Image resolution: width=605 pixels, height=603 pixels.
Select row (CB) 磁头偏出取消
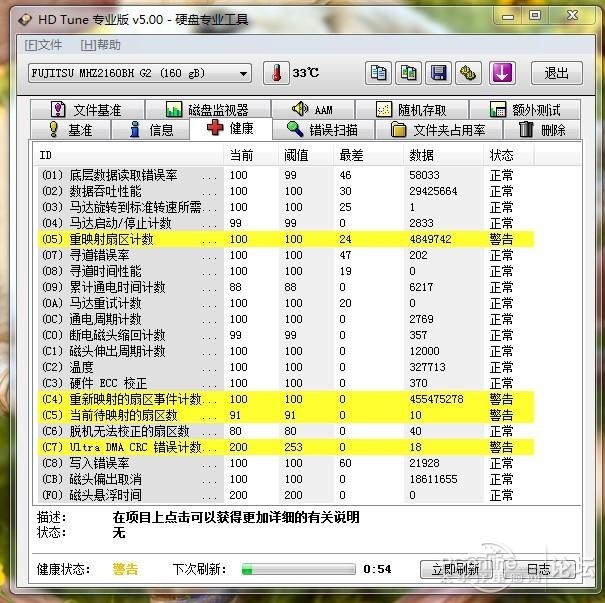click(x=286, y=479)
